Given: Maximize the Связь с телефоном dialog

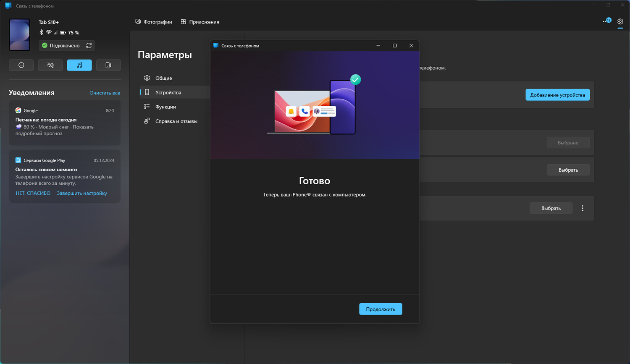Looking at the screenshot, I should (395, 45).
